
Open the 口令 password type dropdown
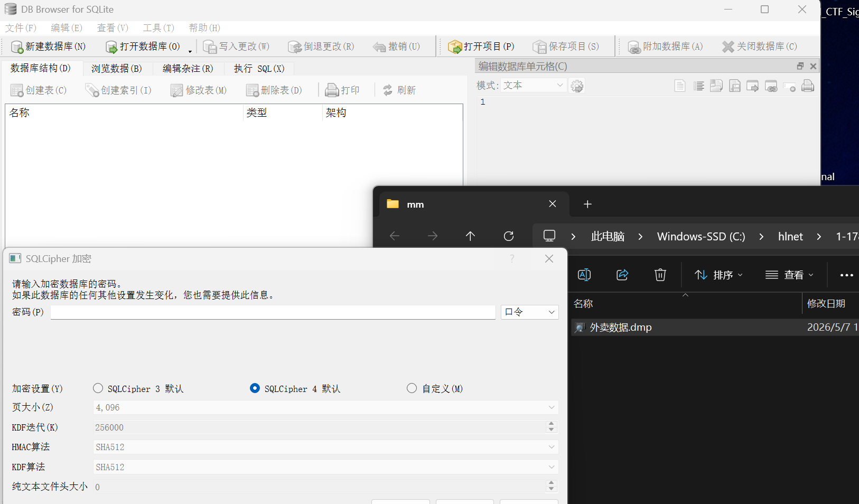[x=530, y=312]
